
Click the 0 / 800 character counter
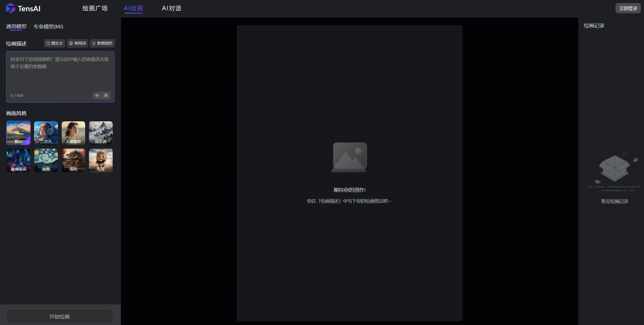coord(17,95)
